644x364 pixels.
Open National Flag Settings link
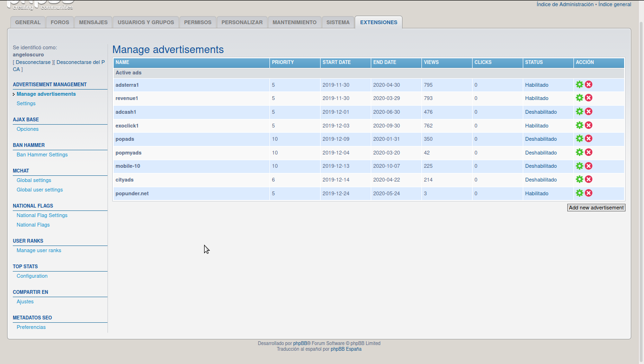pyautogui.click(x=42, y=215)
